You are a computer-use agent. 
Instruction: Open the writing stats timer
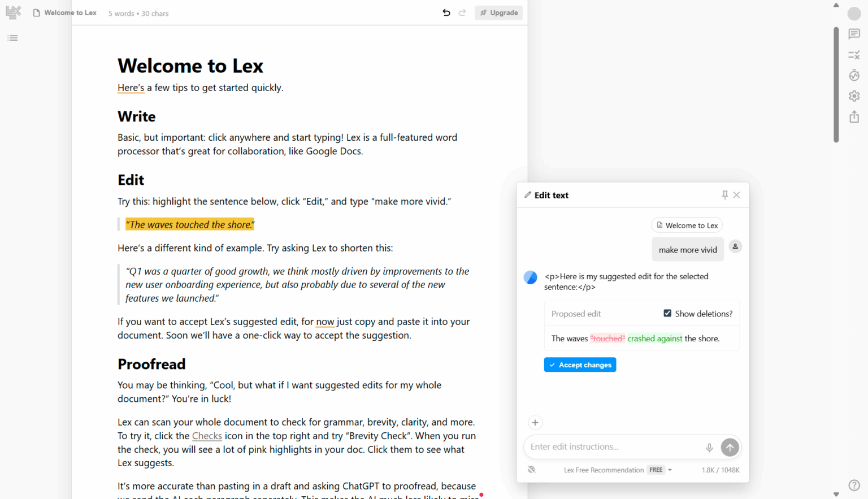(x=854, y=75)
